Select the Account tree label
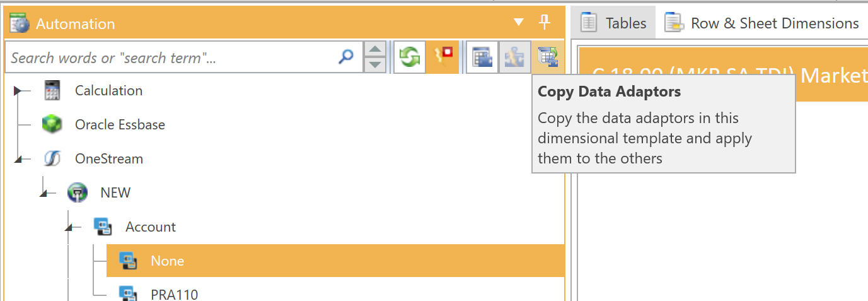Viewport: 868px width, 301px height. point(151,227)
